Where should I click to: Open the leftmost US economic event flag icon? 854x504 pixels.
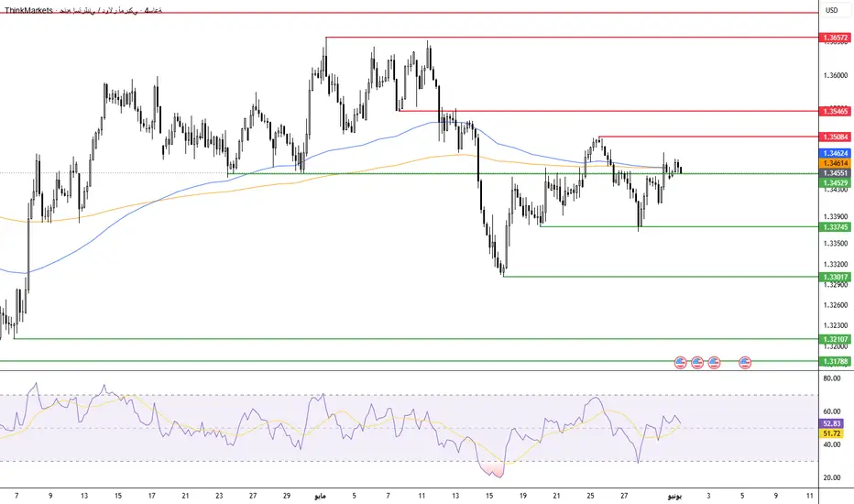tap(680, 362)
